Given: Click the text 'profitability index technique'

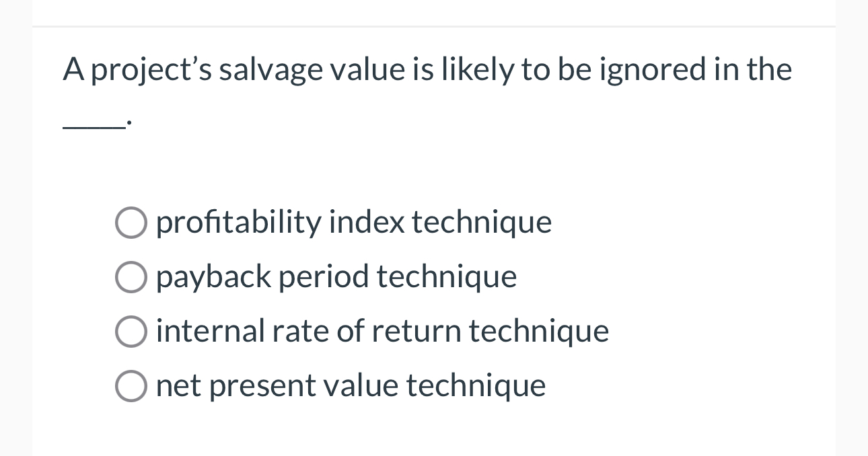Looking at the screenshot, I should (x=353, y=222).
